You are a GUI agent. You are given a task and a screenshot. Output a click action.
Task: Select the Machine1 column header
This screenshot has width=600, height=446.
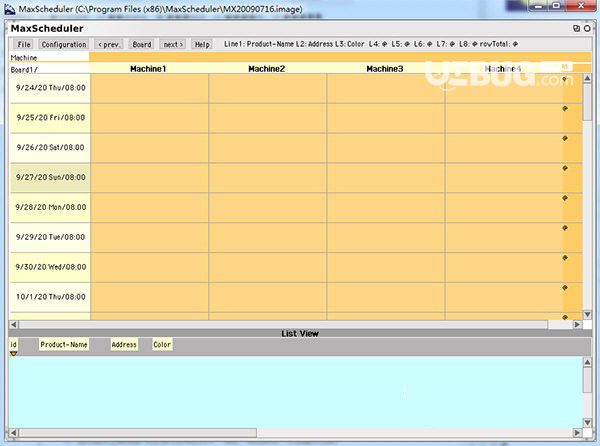click(x=148, y=69)
